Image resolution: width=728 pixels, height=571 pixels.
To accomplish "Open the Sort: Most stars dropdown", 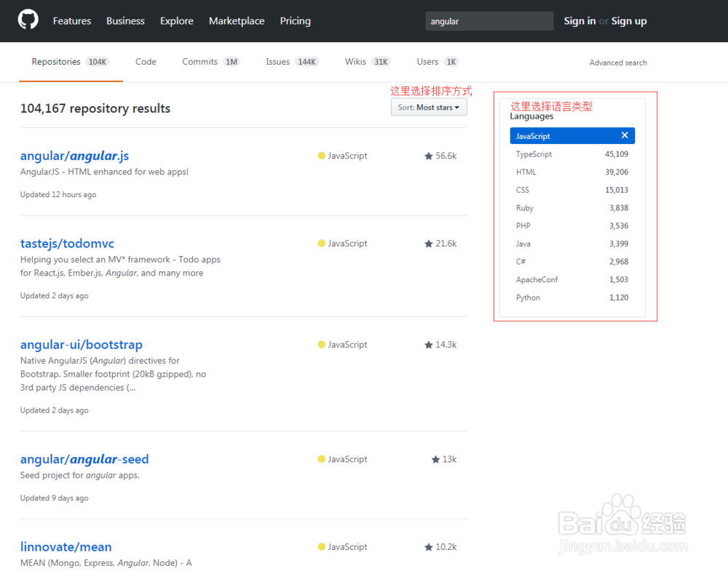I will point(429,107).
